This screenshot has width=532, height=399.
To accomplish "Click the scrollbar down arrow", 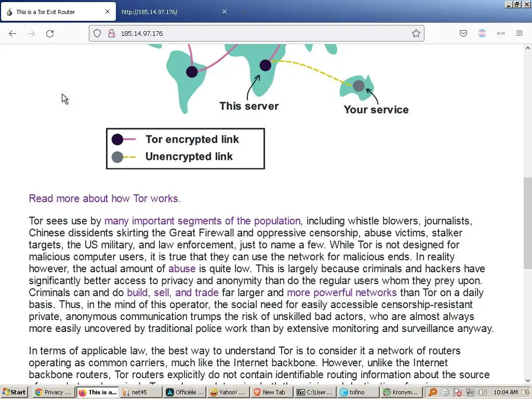I will click(528, 380).
